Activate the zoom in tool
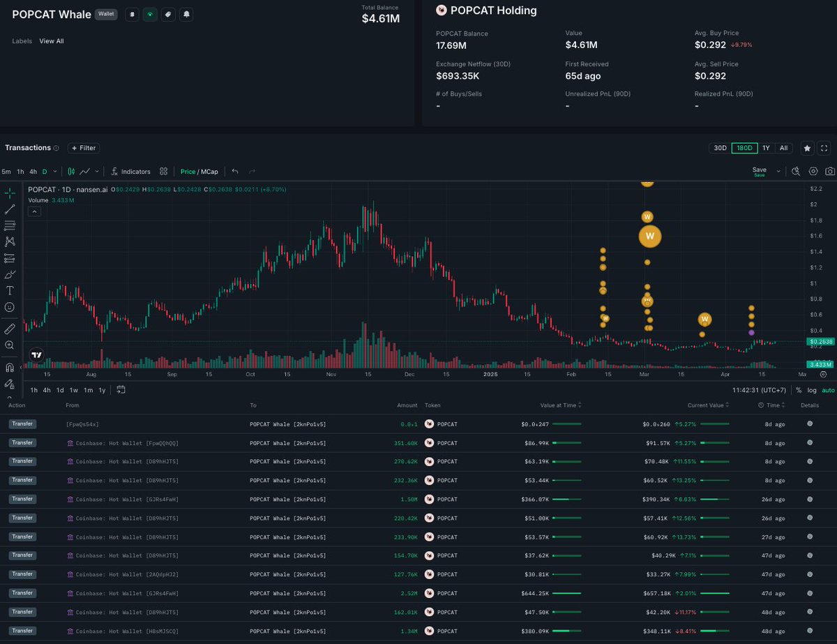The image size is (837, 644). coord(10,345)
